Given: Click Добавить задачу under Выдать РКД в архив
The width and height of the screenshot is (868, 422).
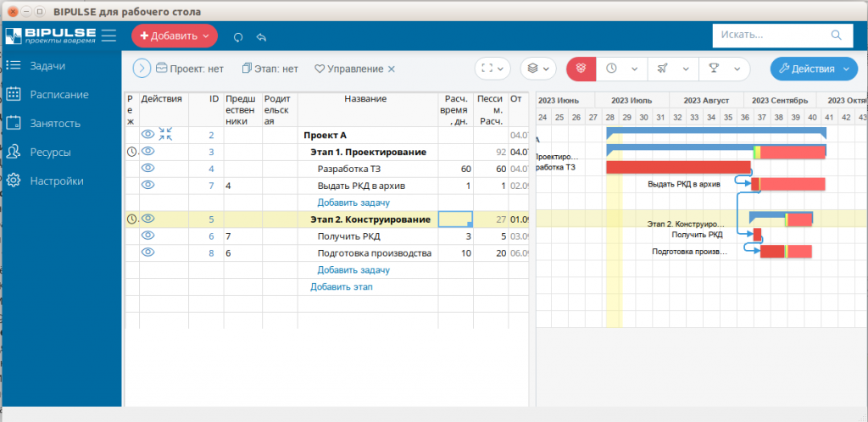Looking at the screenshot, I should (x=353, y=203).
